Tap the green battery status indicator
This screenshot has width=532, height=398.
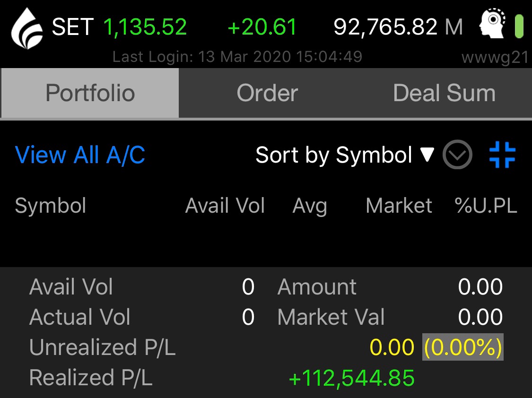tap(519, 26)
